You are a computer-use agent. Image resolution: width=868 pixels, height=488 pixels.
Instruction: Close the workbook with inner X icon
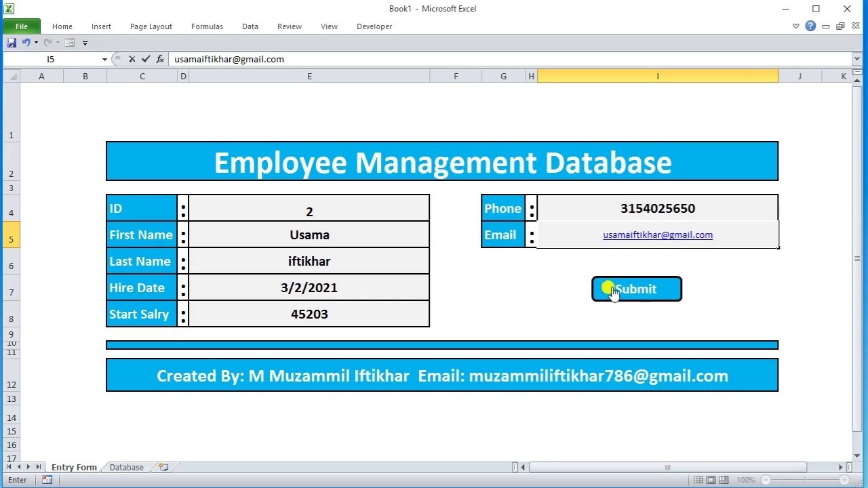[x=854, y=26]
